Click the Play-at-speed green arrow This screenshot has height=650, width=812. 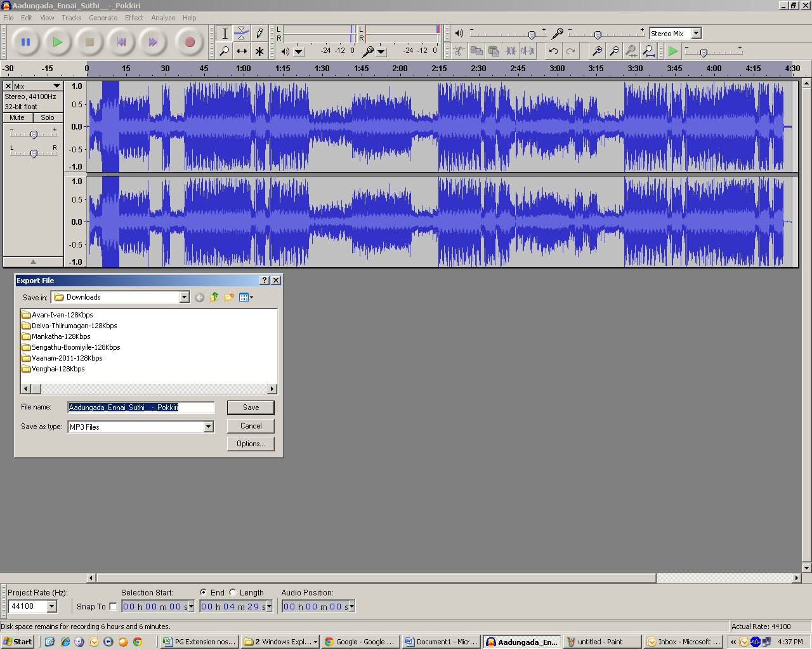pyautogui.click(x=673, y=51)
